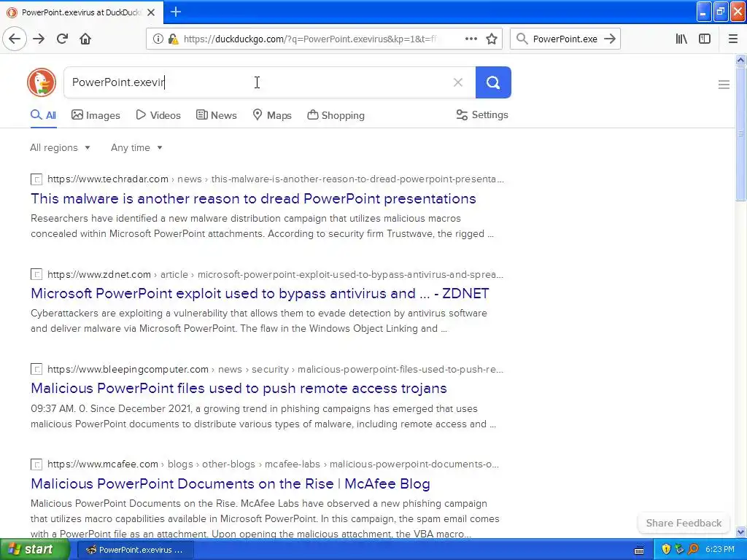The width and height of the screenshot is (747, 560).
Task: Click the 6:23 PM taskbar clock
Action: click(720, 550)
